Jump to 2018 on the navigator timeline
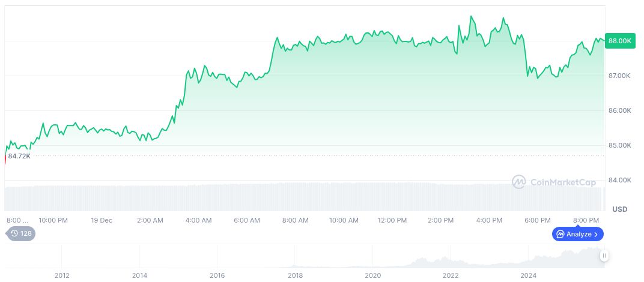Image resolution: width=644 pixels, height=282 pixels. pyautogui.click(x=295, y=275)
